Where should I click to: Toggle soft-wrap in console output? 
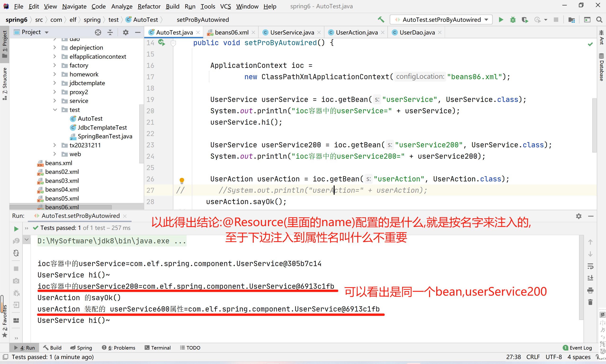590,266
